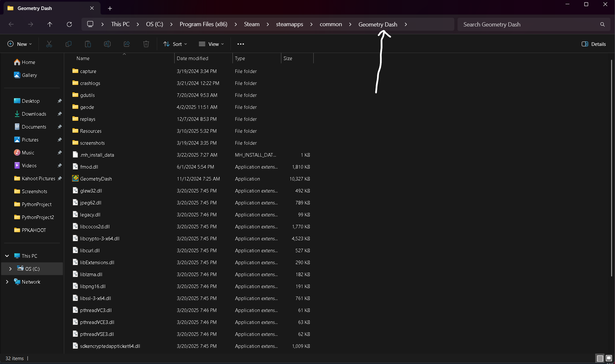Click the Search Geometry Dash field
The height and width of the screenshot is (364, 615).
[x=534, y=25]
